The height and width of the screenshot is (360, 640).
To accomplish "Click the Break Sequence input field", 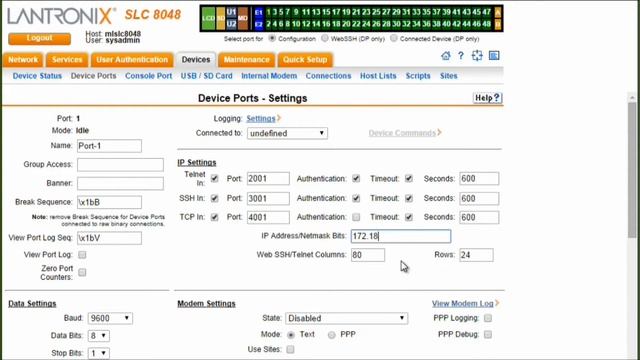I will [109, 202].
